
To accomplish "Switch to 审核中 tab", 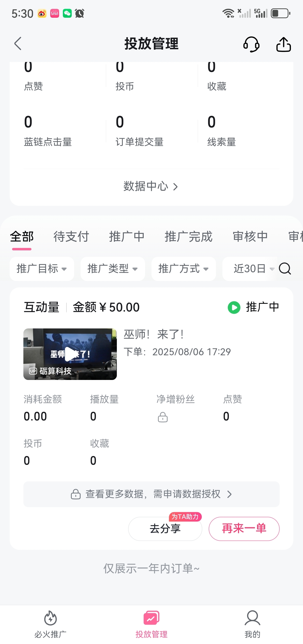I will (250, 237).
